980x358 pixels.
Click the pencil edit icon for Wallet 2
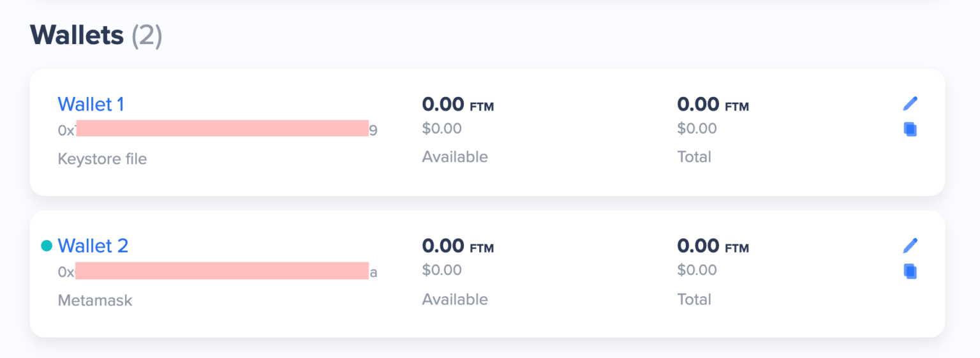tap(910, 245)
